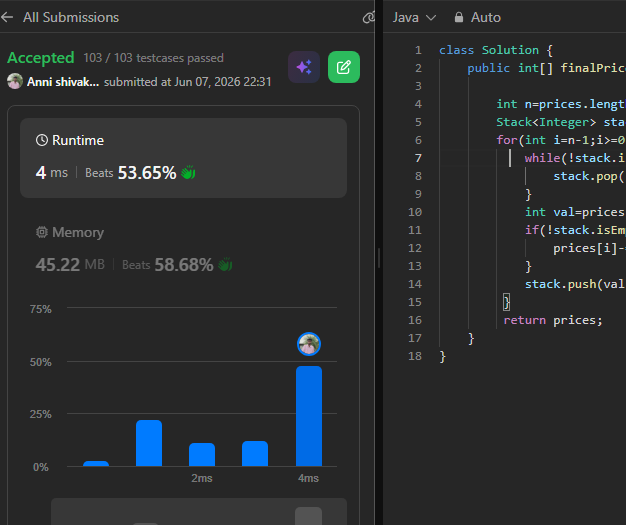
Task: Click the '2ms' axis label
Action: pyautogui.click(x=202, y=478)
